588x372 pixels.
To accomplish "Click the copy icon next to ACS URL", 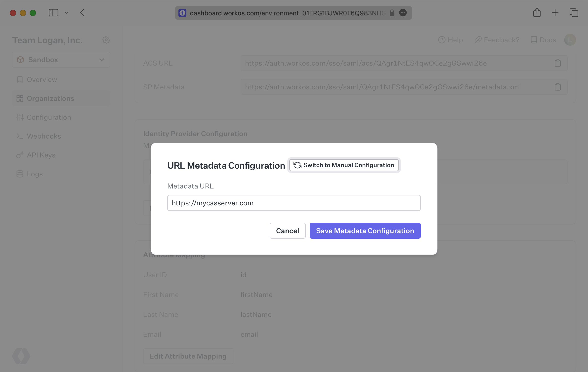I will tap(558, 63).
